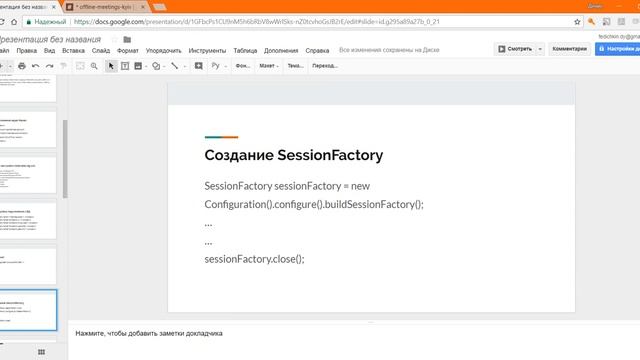Open the Макет layout dropdown
Image resolution: width=640 pixels, height=360 pixels.
(269, 66)
